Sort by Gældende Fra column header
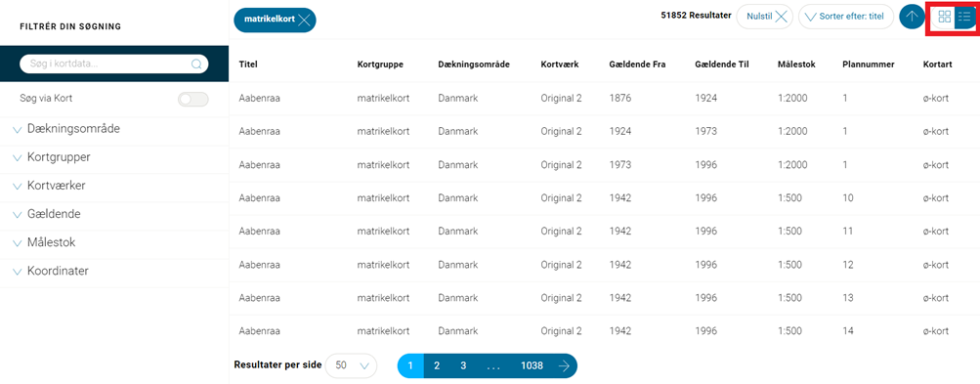980x384 pixels. click(x=637, y=64)
